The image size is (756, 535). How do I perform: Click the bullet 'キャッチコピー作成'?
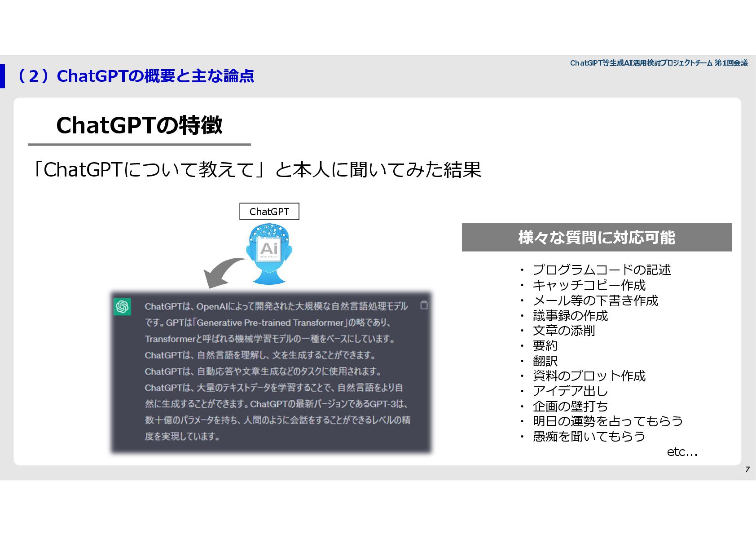[x=589, y=285]
